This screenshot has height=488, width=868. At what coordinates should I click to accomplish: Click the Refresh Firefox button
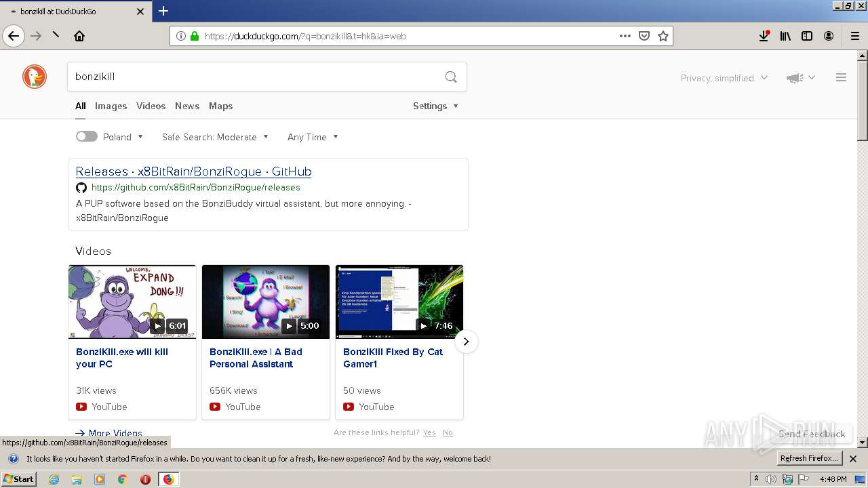click(x=810, y=458)
